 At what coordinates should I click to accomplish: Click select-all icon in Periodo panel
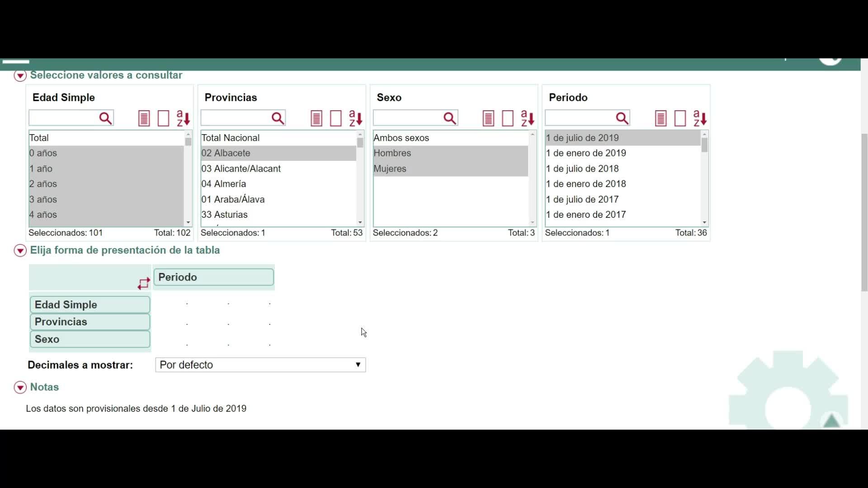(x=660, y=118)
